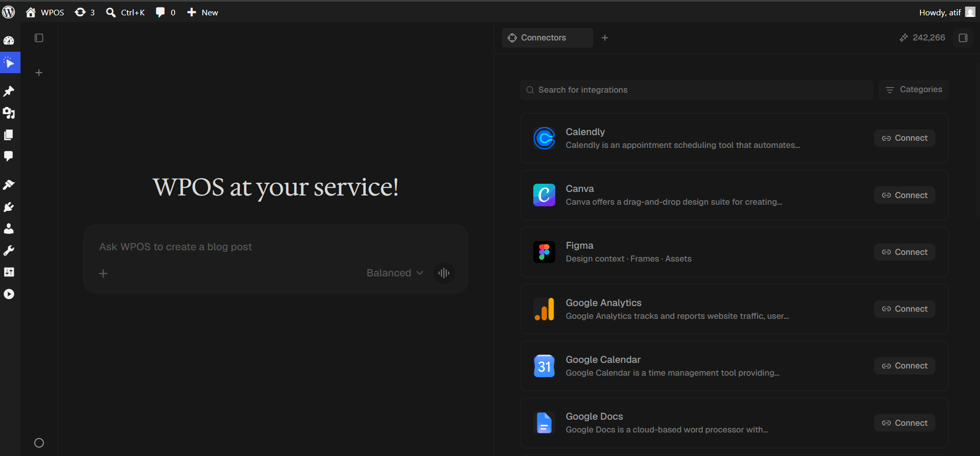Open Plugins from the sidebar
Viewport: 980px width, 456px height.
9,207
